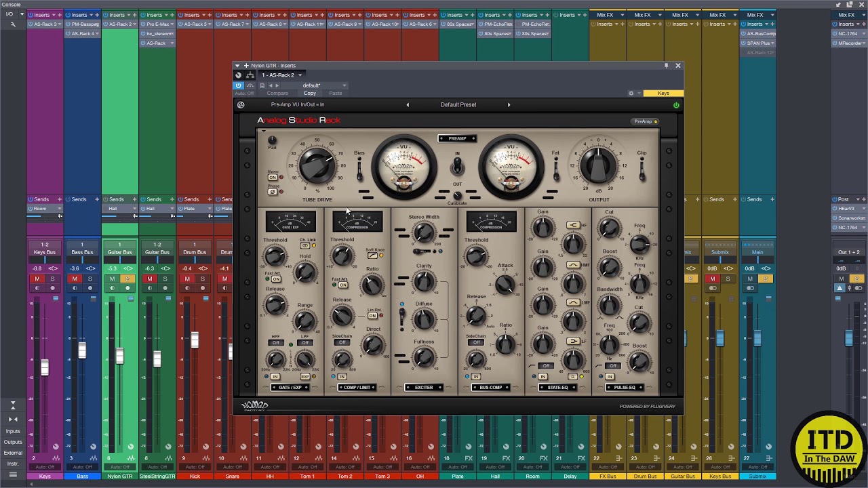Click the Stereo Width knob in Exciter
The height and width of the screenshot is (488, 868).
pyautogui.click(x=424, y=234)
